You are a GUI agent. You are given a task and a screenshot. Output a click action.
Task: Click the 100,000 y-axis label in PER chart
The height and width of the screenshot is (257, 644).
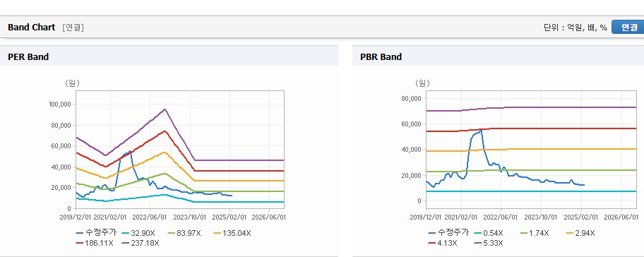pos(60,104)
